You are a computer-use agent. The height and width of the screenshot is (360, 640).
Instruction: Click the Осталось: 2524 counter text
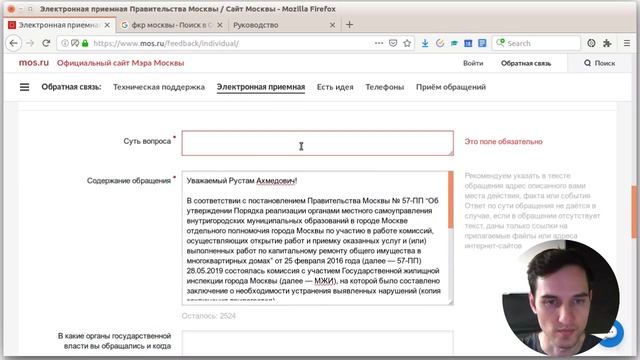pos(209,316)
